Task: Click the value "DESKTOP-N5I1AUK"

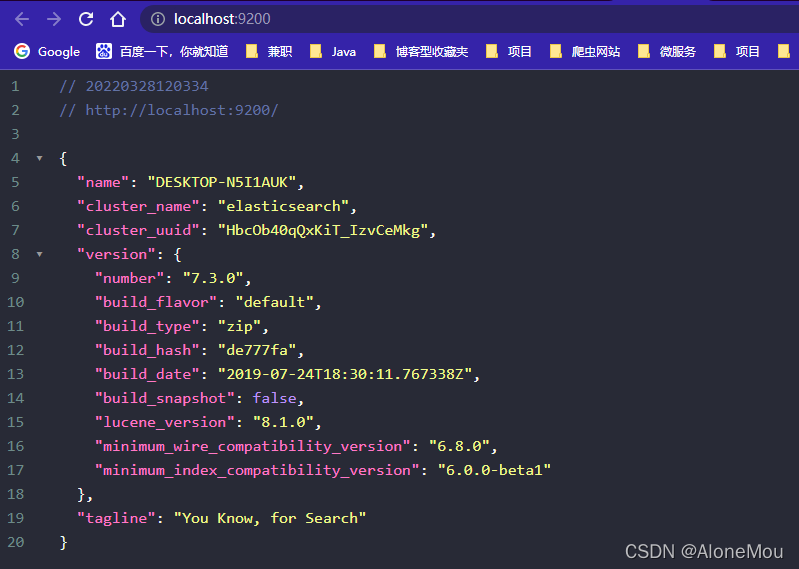Action: (222, 182)
